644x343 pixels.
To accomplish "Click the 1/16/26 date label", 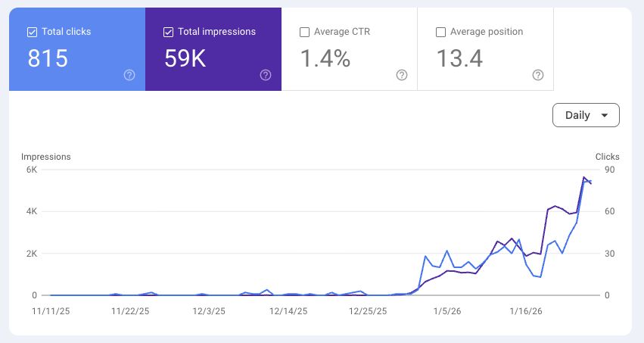I will click(x=526, y=311).
